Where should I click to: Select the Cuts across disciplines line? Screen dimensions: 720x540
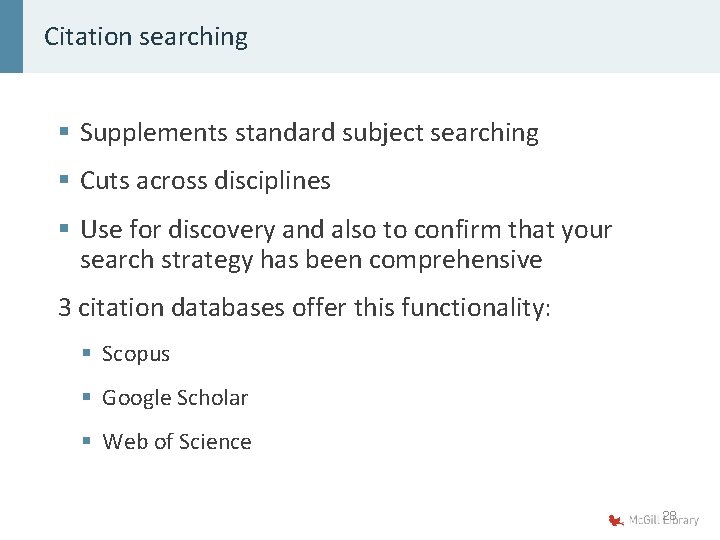(205, 181)
